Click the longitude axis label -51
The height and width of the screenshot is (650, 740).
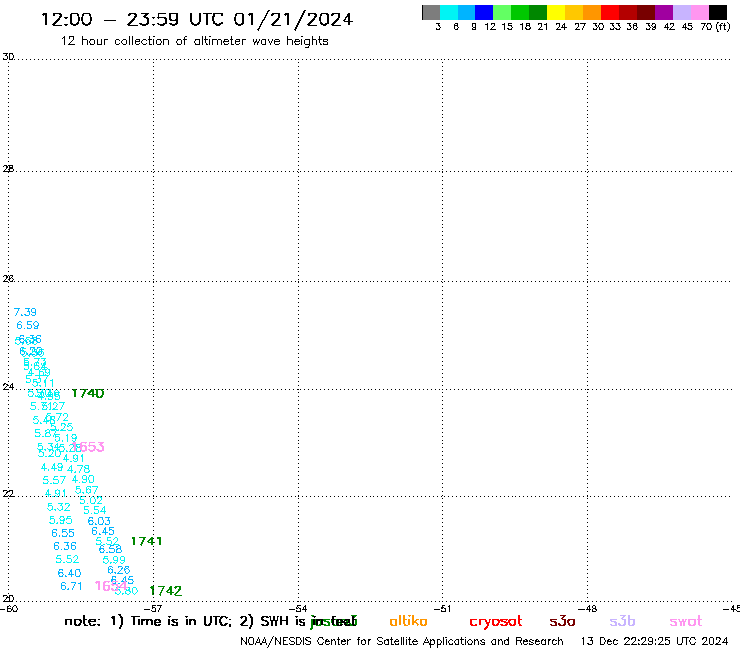tap(443, 609)
